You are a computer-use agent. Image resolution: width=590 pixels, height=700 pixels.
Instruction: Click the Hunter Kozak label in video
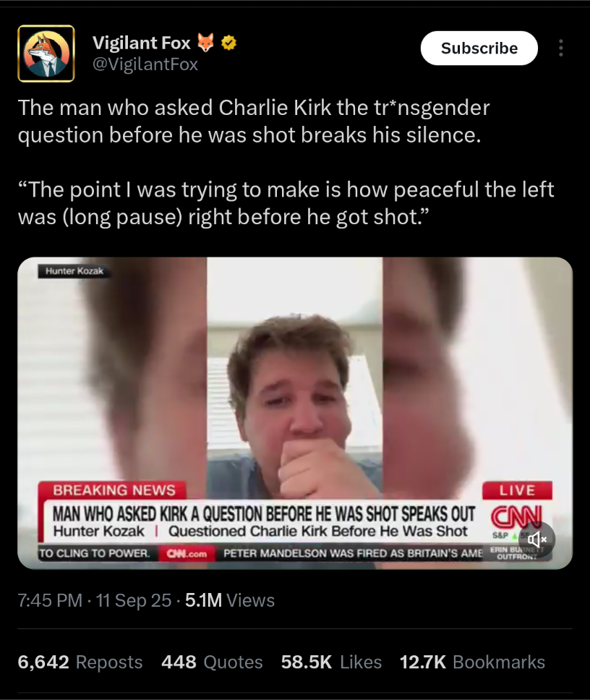pyautogui.click(x=74, y=271)
